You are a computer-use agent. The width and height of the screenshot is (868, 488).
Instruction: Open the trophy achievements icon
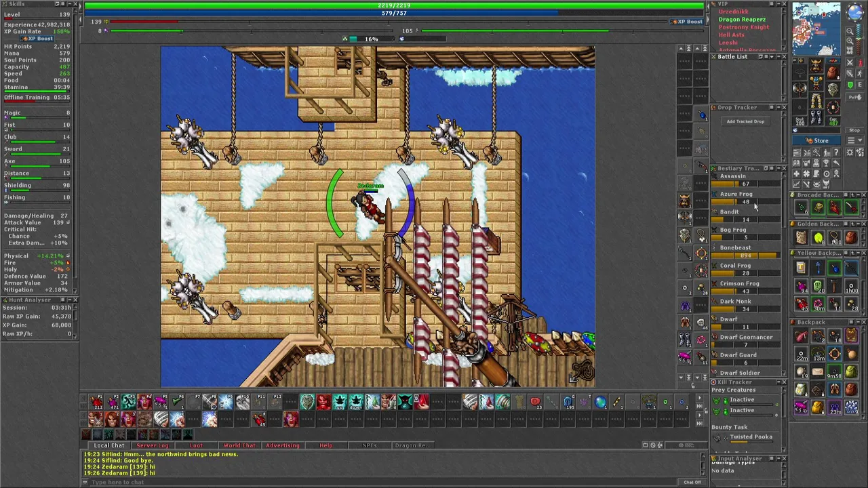pyautogui.click(x=826, y=163)
